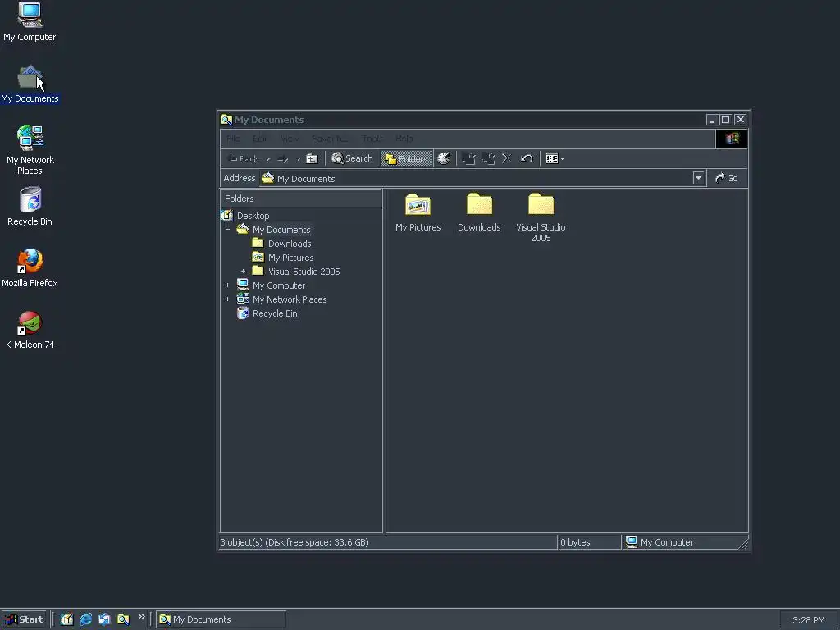Open the Views dropdown button
The image size is (840, 630).
click(555, 158)
